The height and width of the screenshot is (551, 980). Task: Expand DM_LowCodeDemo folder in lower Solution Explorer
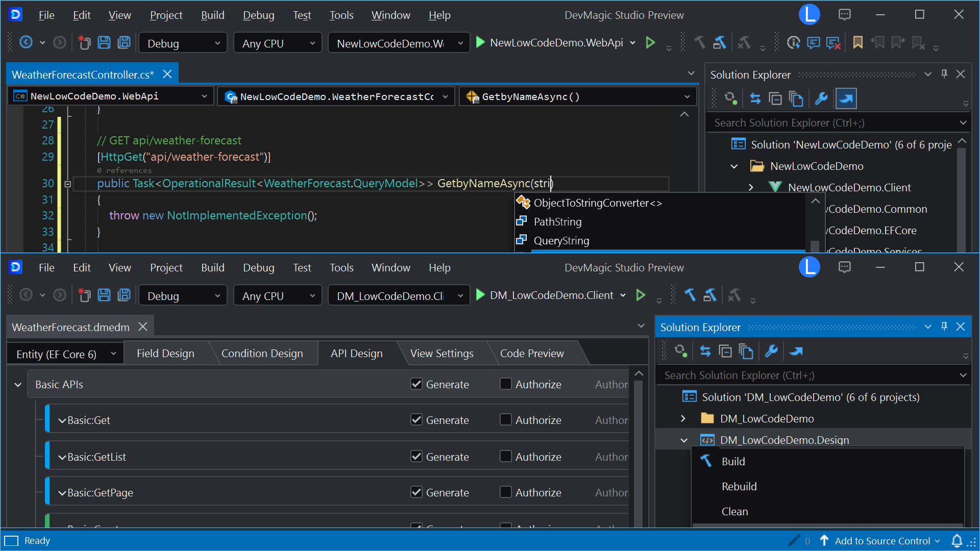pos(683,418)
